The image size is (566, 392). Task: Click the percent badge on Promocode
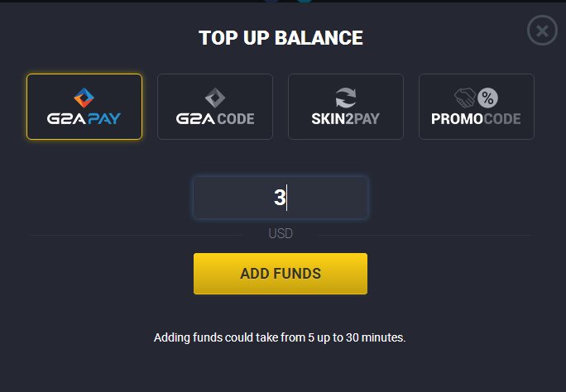tap(487, 97)
